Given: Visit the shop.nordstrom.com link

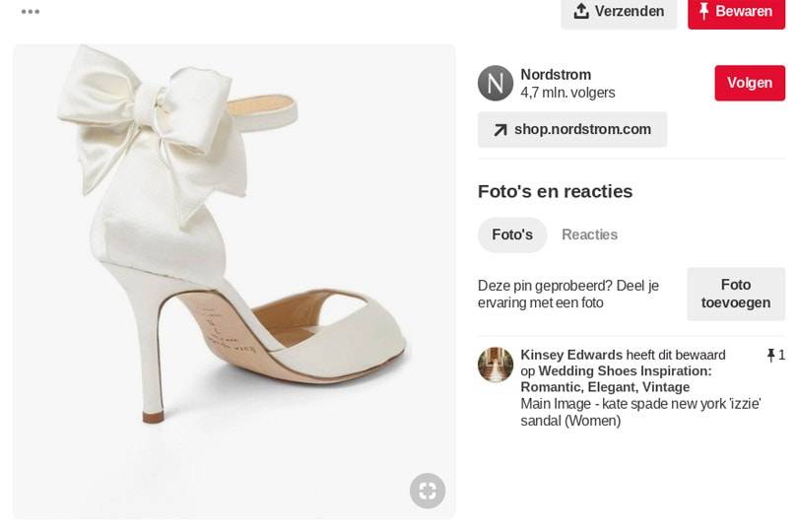Looking at the screenshot, I should click(x=572, y=130).
